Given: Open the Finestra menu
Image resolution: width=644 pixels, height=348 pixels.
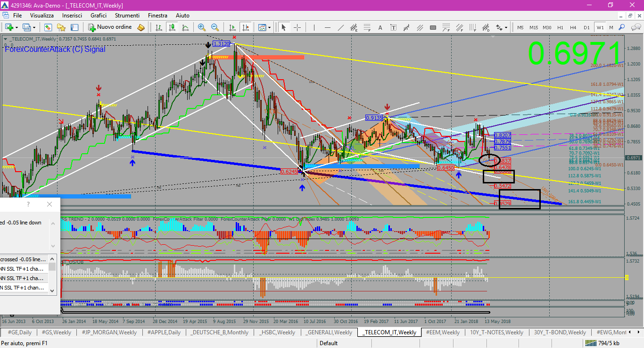Looking at the screenshot, I should 157,16.
